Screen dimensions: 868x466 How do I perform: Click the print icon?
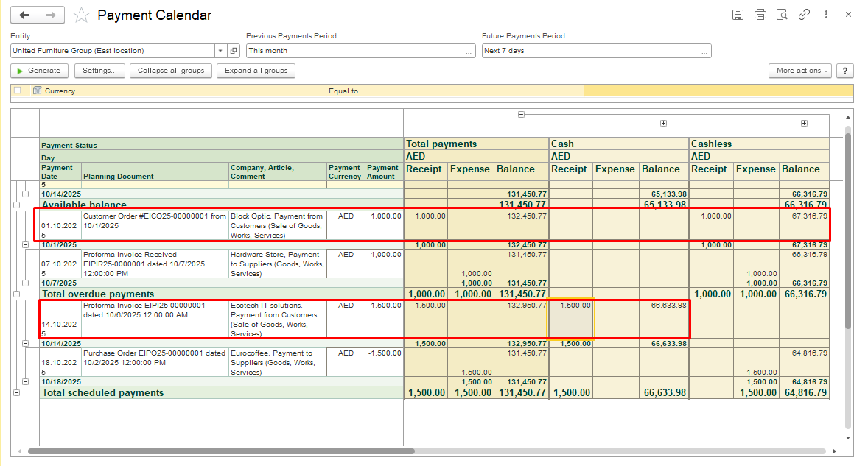[760, 15]
